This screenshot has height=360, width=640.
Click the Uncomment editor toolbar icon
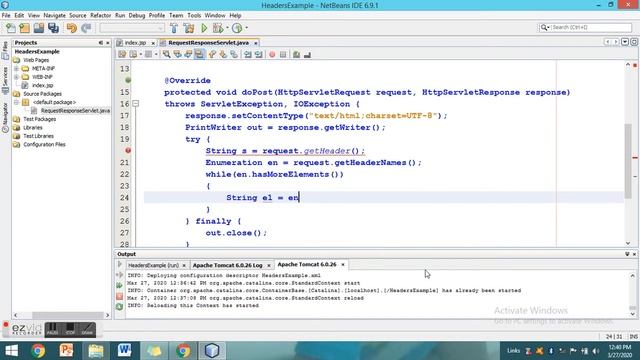[x=307, y=54]
